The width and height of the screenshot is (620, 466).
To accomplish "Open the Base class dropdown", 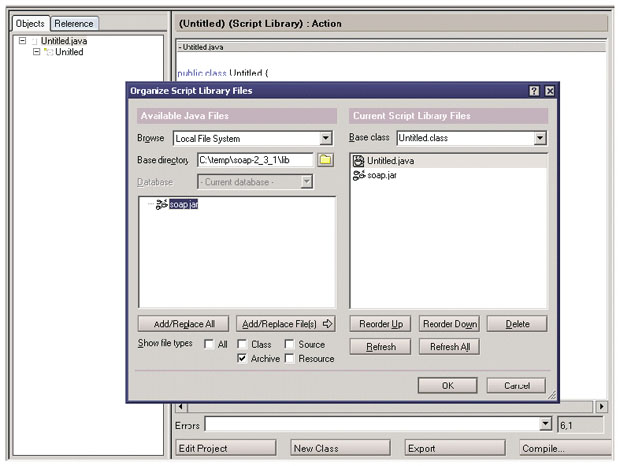I will 540,138.
